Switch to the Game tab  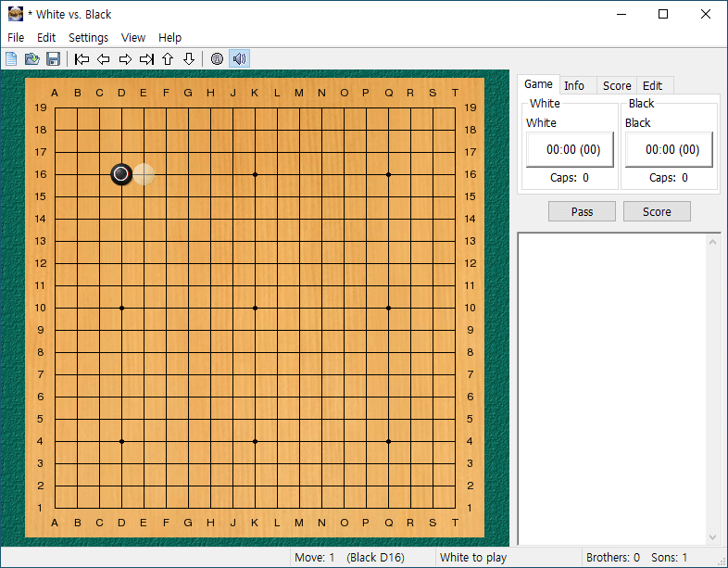[538, 84]
